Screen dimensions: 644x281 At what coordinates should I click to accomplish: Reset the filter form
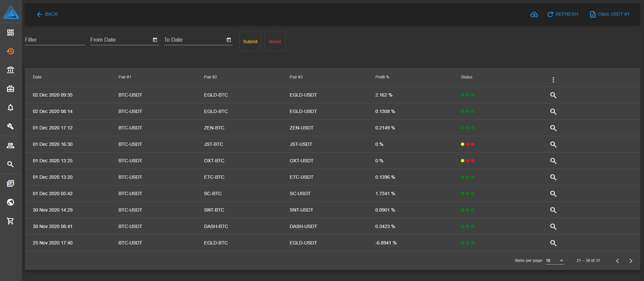click(x=275, y=41)
